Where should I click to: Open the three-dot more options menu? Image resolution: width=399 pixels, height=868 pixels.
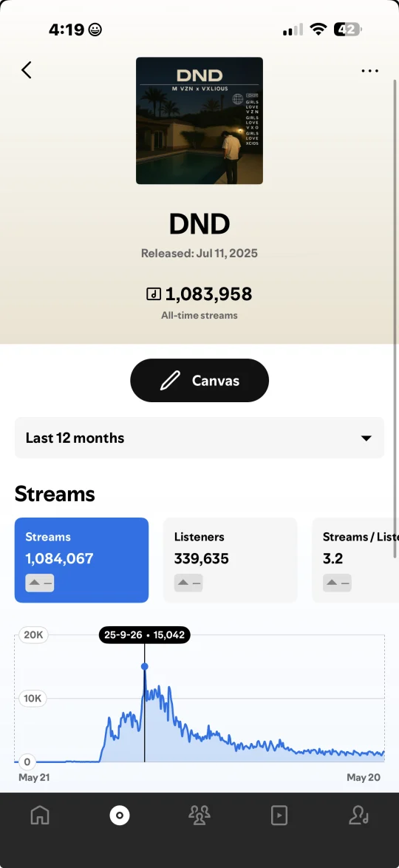pos(369,71)
